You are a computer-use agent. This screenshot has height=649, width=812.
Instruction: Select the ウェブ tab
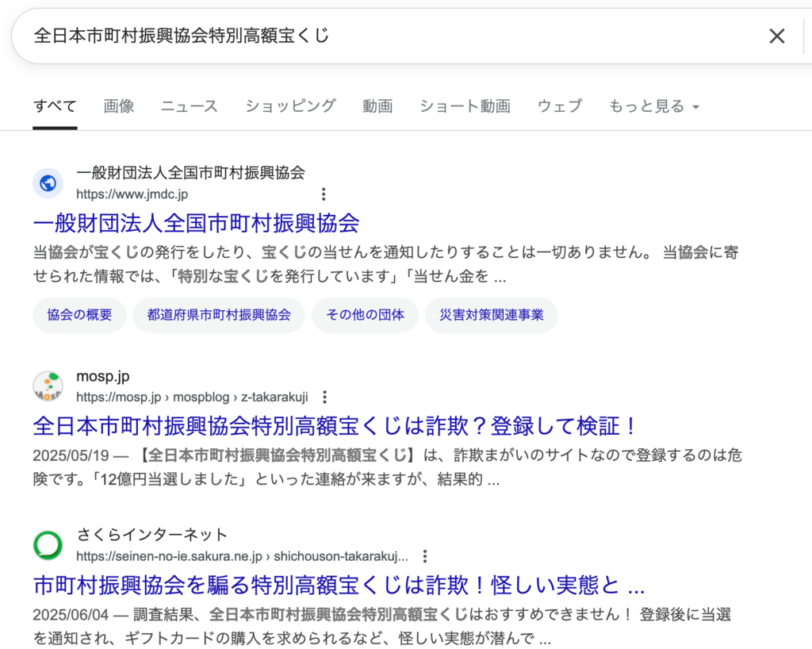pyautogui.click(x=560, y=106)
